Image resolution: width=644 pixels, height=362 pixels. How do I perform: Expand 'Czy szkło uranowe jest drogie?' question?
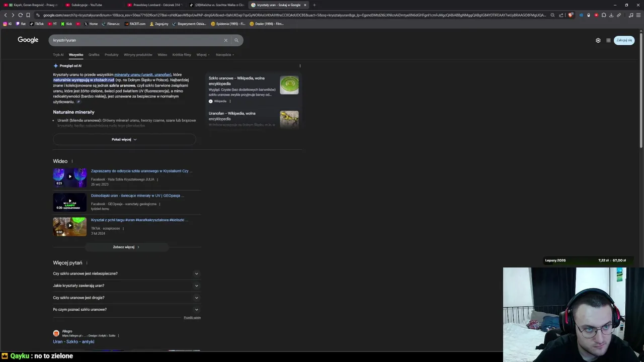point(126,298)
